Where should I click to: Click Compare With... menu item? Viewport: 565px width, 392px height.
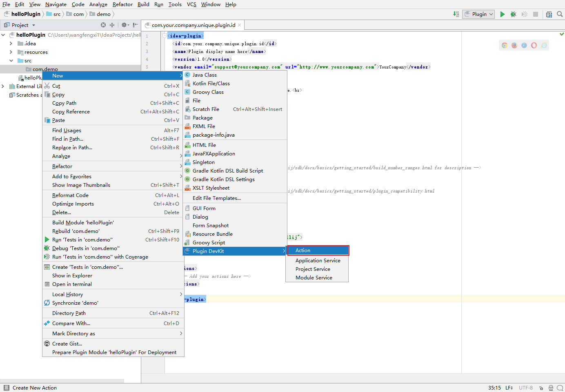tap(113, 323)
